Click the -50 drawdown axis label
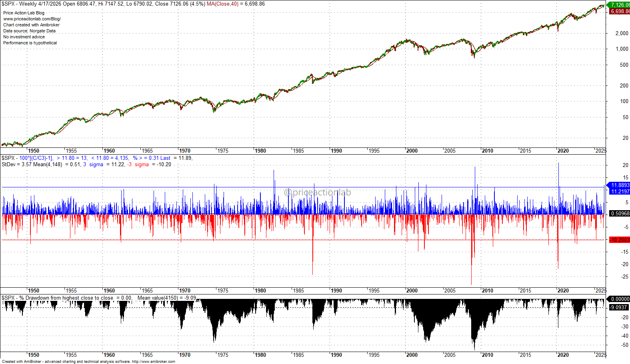 coord(624,345)
